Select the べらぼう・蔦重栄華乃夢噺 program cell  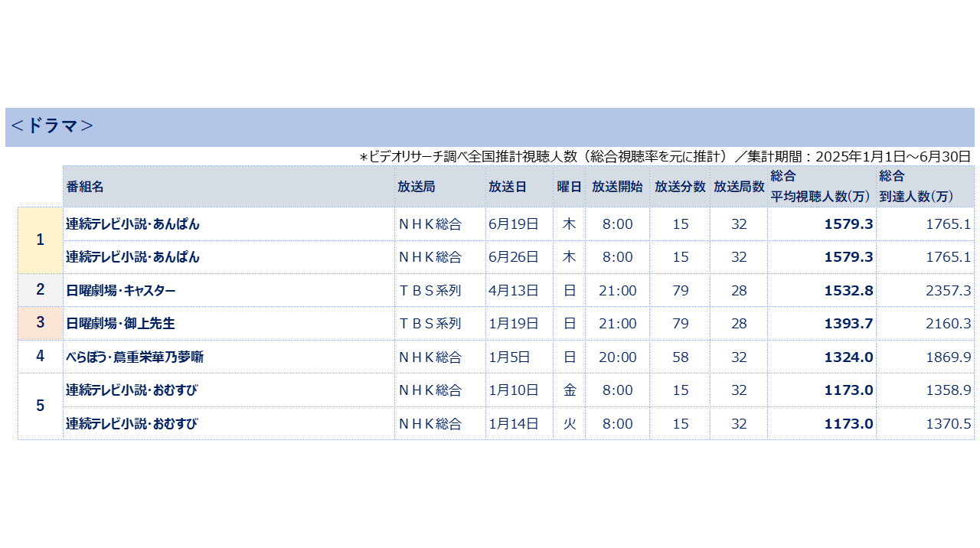(x=135, y=357)
